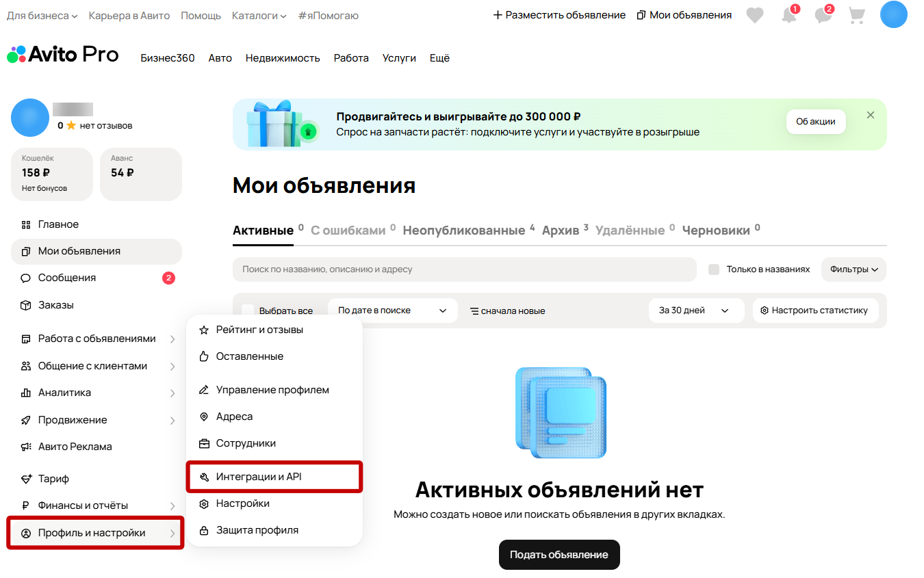The image size is (924, 578).
Task: Expand 'Финансы и отчёты' submenu
Action: coord(97,505)
